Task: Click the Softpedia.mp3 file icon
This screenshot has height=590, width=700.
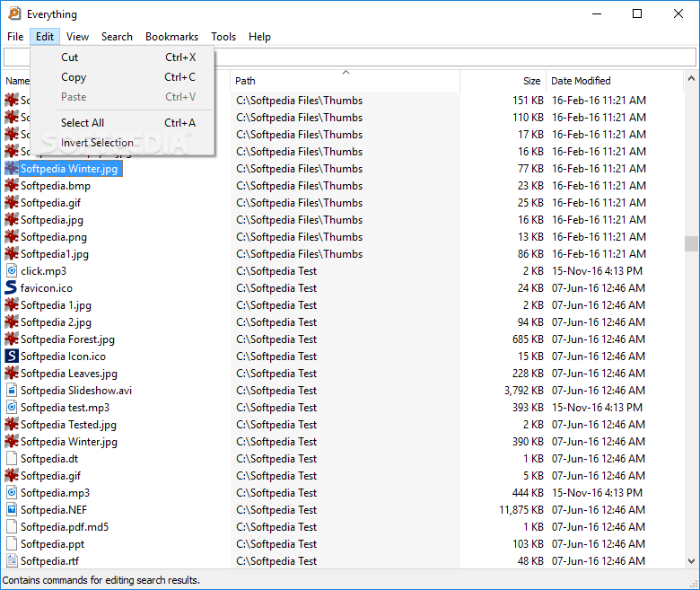Action: (12, 493)
